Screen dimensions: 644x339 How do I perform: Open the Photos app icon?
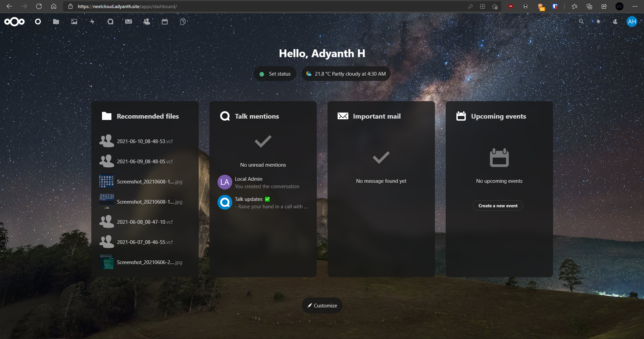click(x=74, y=22)
